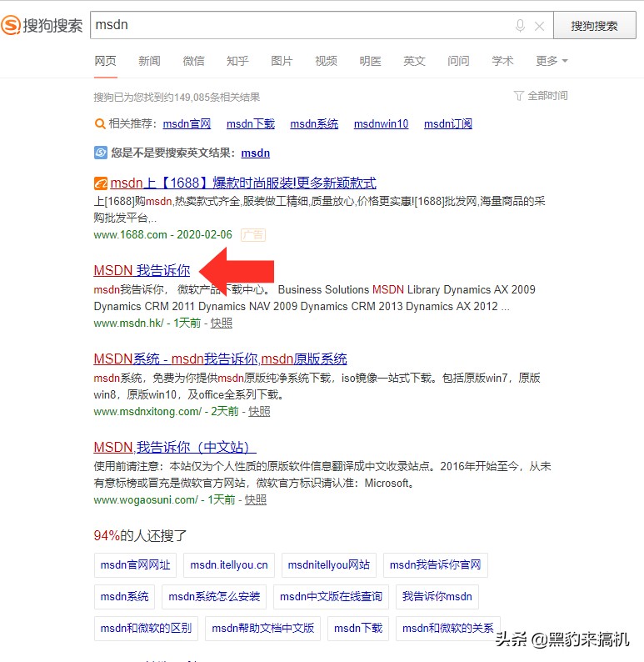Click the msdn下载 suggestion chip under 94%的人还搜了

[358, 628]
